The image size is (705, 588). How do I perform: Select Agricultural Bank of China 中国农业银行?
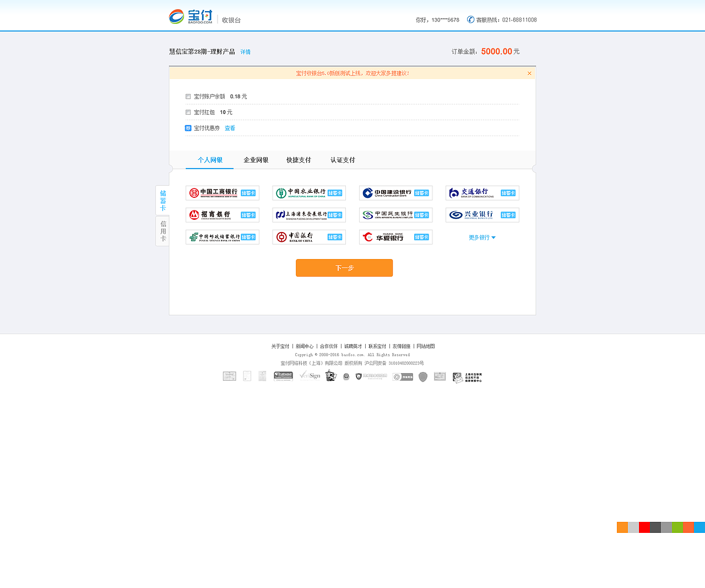tap(309, 193)
